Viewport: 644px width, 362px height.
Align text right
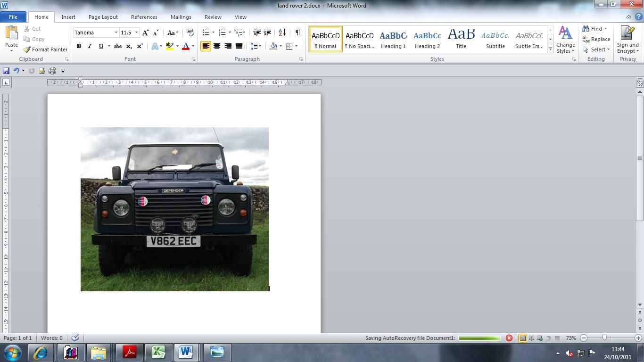point(228,46)
